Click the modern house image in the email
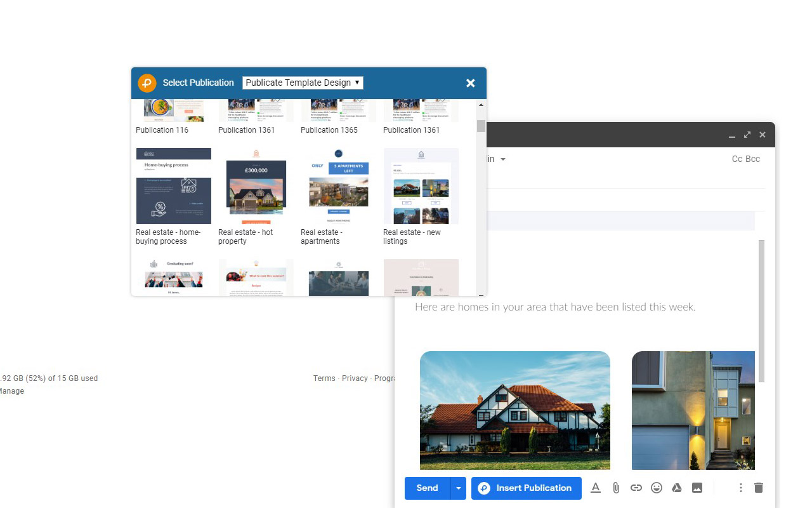This screenshot has width=812, height=508. [693, 410]
